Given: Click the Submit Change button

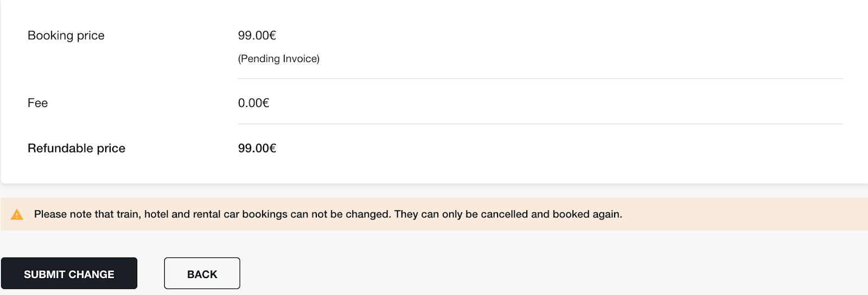Looking at the screenshot, I should coord(69,273).
